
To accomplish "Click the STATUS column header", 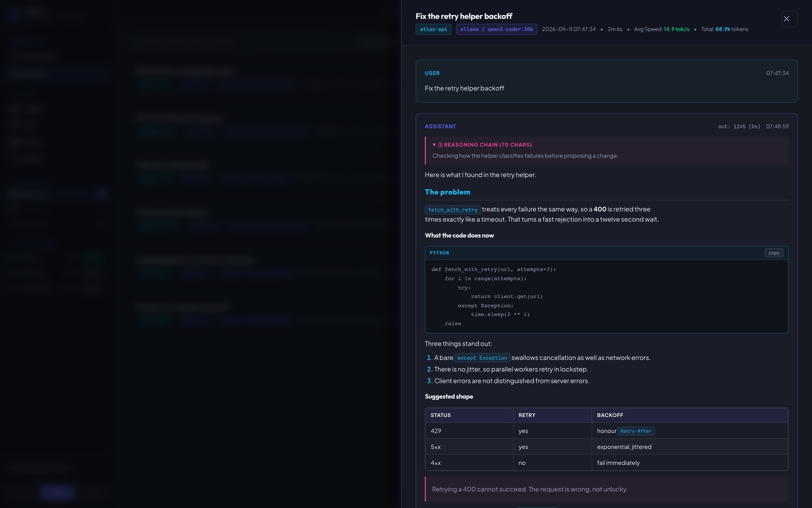I will tap(469, 415).
